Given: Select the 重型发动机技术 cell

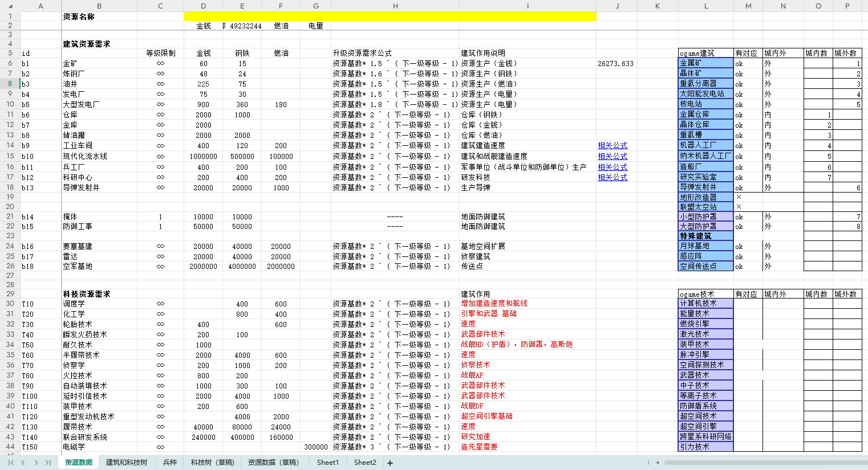Looking at the screenshot, I should point(99,417).
